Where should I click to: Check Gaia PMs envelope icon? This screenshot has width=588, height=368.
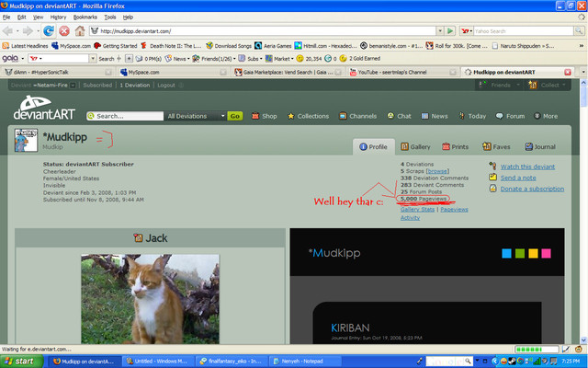[139, 59]
